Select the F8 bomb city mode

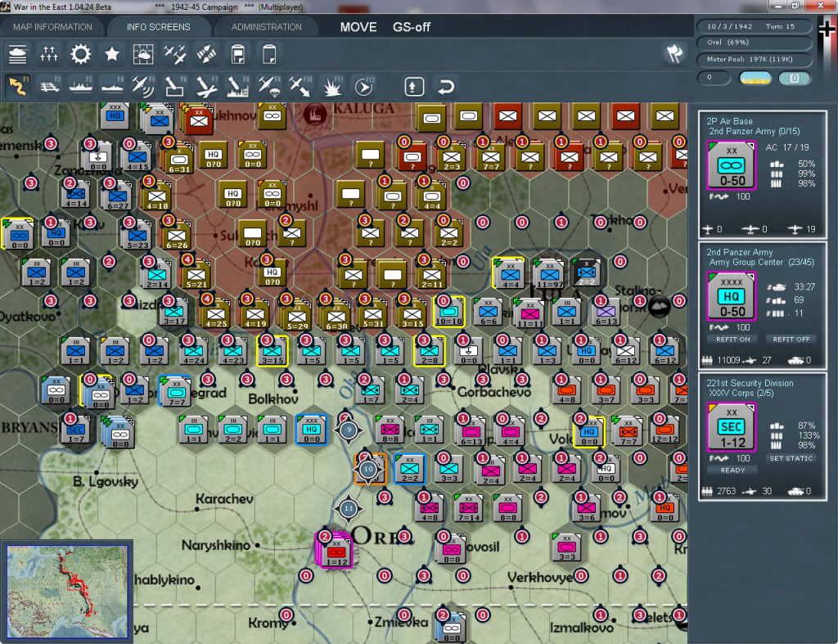point(238,86)
